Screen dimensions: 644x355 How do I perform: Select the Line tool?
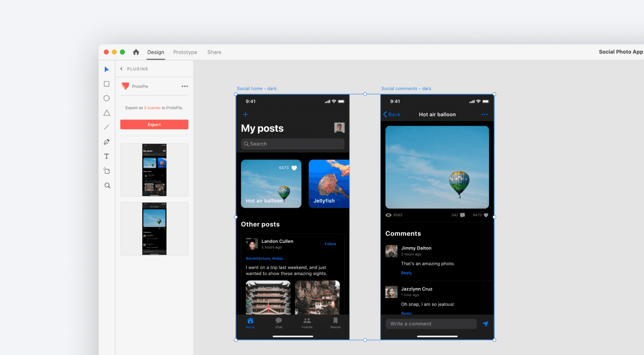[x=107, y=127]
